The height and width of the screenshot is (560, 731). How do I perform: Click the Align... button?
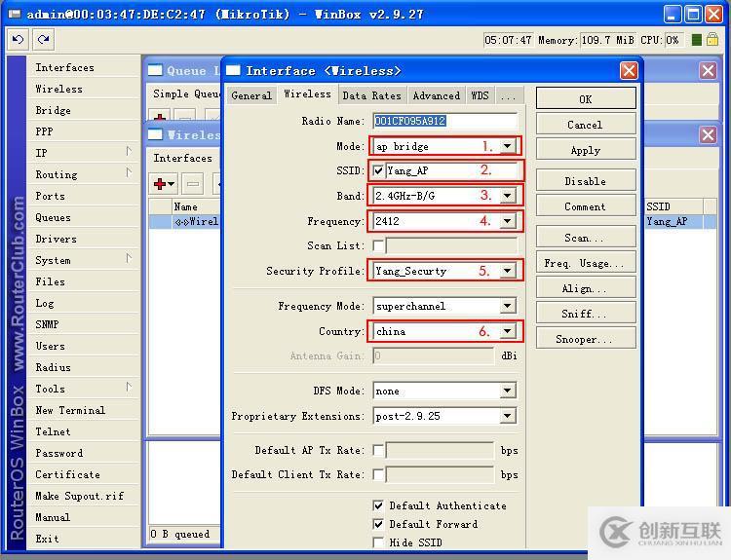tap(586, 288)
